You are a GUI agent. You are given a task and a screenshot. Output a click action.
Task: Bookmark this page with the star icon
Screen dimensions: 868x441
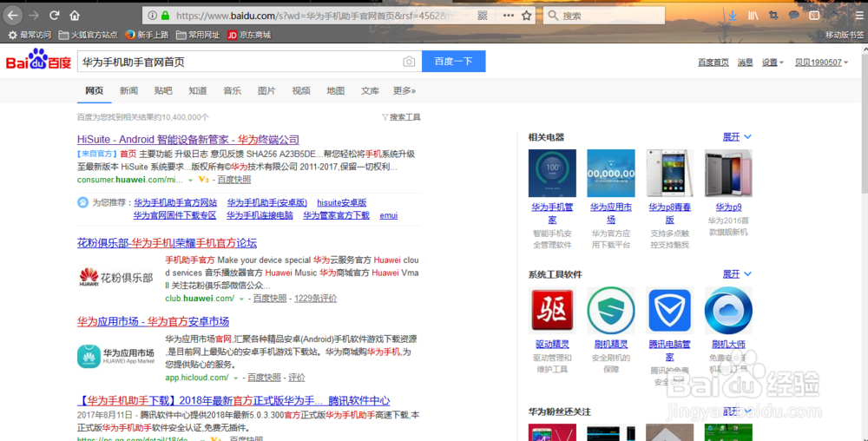527,16
